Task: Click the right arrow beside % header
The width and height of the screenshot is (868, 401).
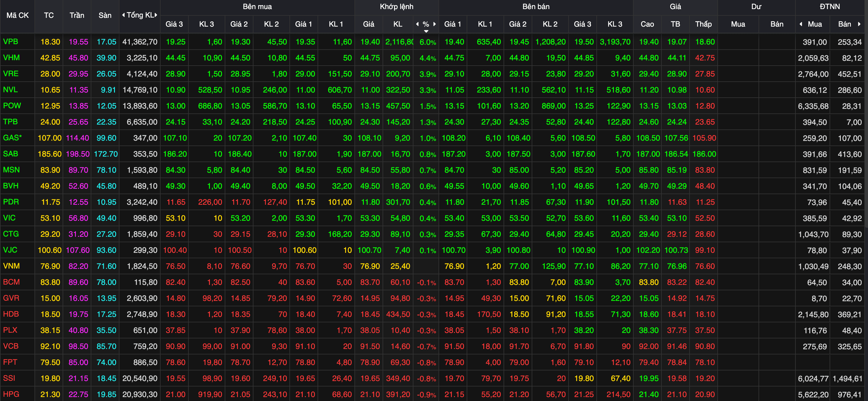Action: [434, 24]
